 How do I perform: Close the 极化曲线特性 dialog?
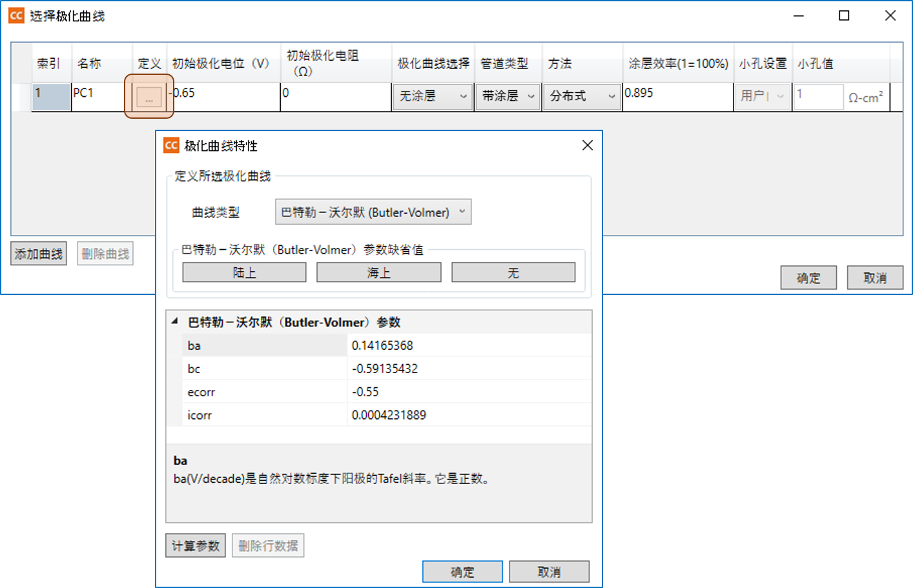point(588,145)
